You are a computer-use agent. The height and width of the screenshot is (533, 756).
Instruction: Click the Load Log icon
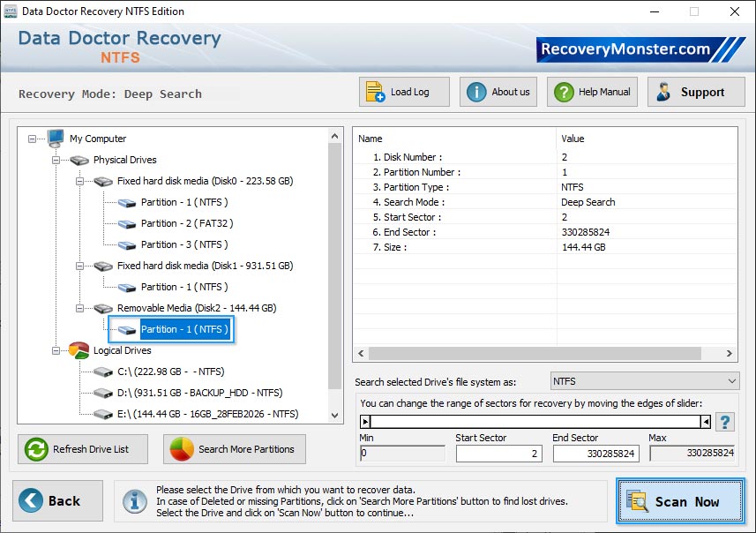tap(374, 91)
